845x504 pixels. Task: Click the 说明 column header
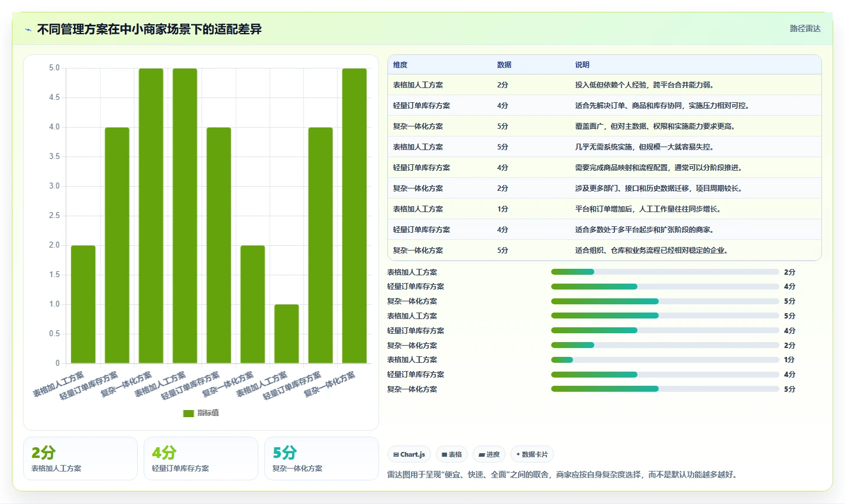pyautogui.click(x=582, y=65)
